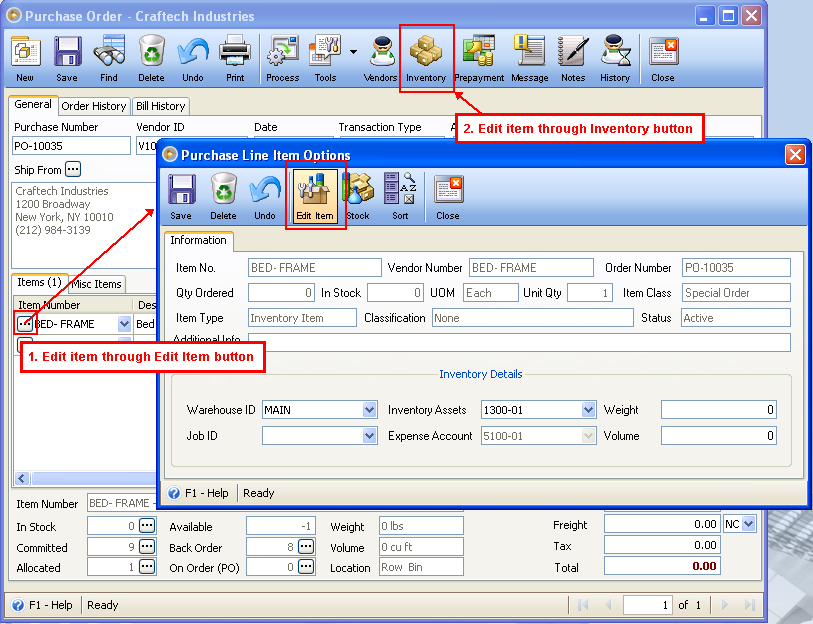Select the Items (1) tab
The height and width of the screenshot is (624, 813).
click(x=39, y=282)
